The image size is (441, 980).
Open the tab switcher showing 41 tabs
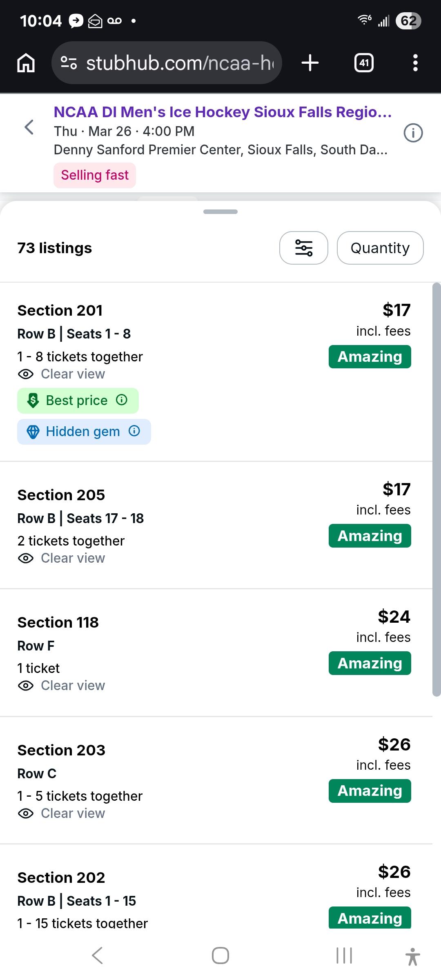pos(364,63)
